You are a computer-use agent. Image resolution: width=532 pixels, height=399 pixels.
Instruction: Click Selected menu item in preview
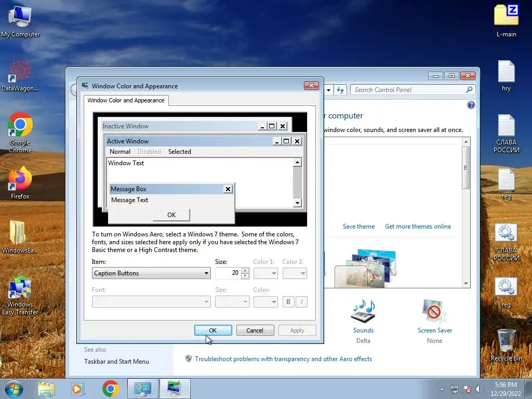pyautogui.click(x=179, y=152)
